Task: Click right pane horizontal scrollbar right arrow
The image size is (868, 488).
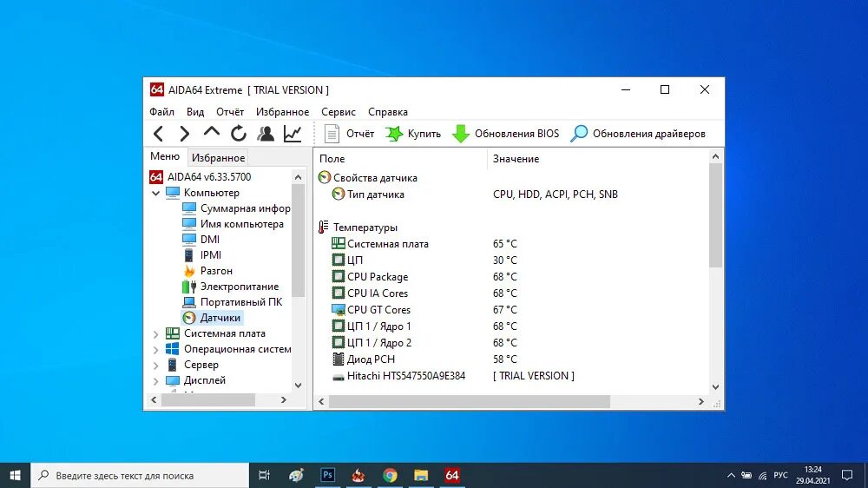Action: click(700, 401)
